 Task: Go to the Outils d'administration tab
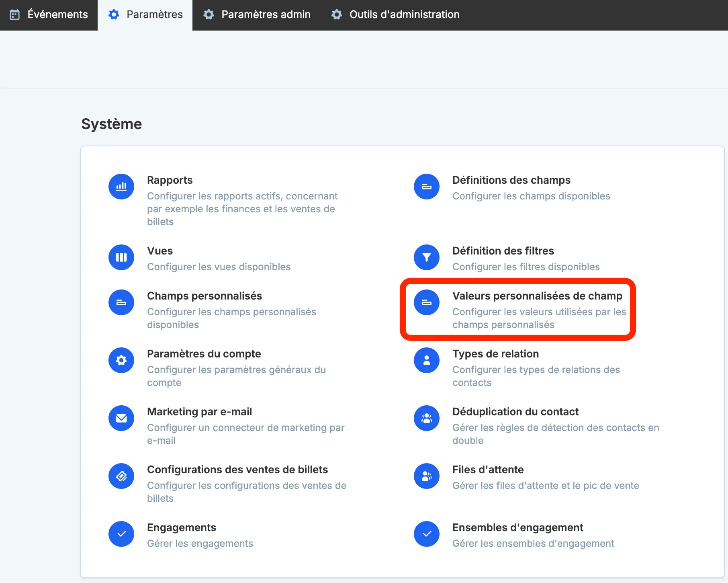click(x=395, y=15)
